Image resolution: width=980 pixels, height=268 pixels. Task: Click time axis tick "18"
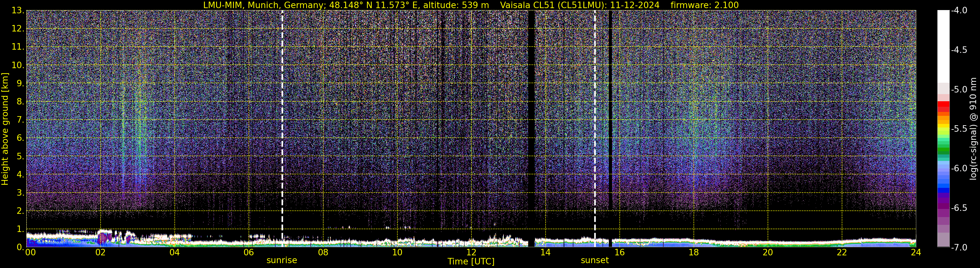694,252
